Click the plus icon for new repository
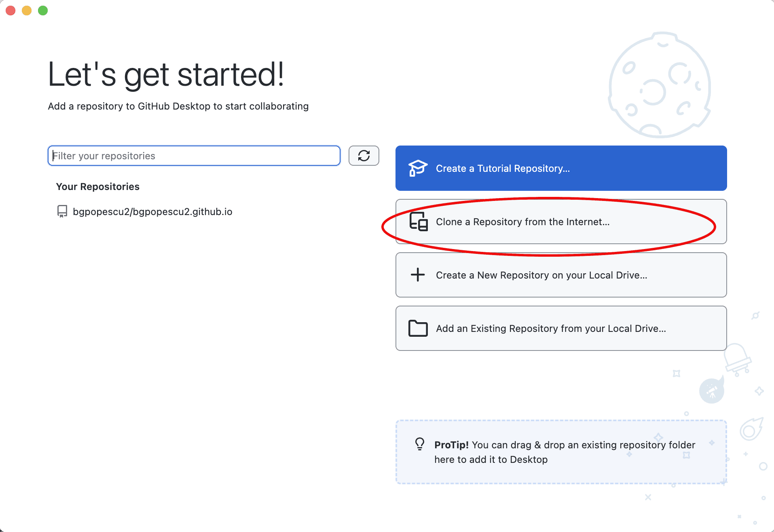Screen dimensions: 774x532 [418, 275]
